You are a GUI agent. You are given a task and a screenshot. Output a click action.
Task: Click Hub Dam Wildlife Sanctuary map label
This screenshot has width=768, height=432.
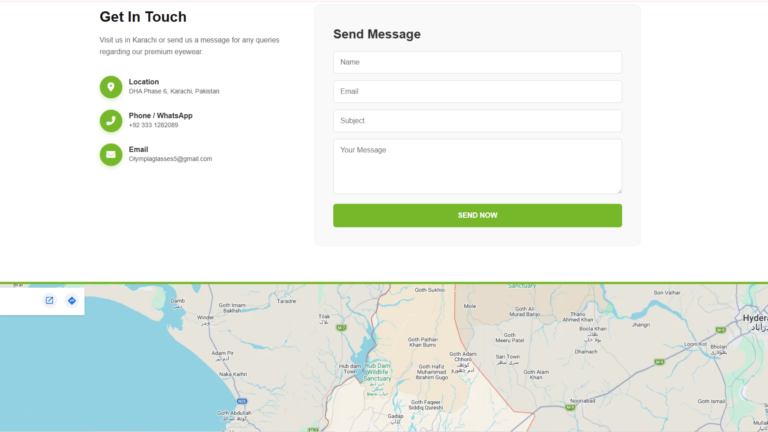click(377, 372)
